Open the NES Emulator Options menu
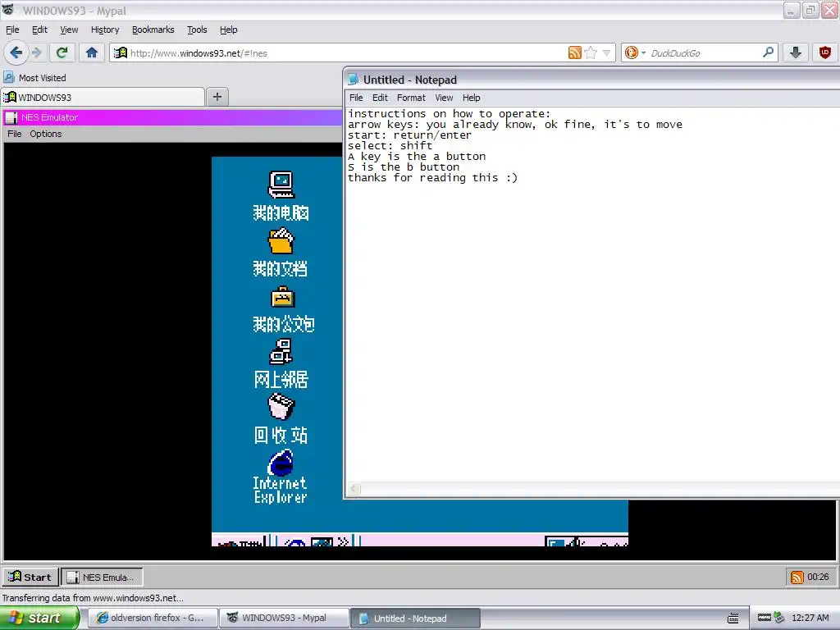The image size is (840, 630). [x=46, y=134]
